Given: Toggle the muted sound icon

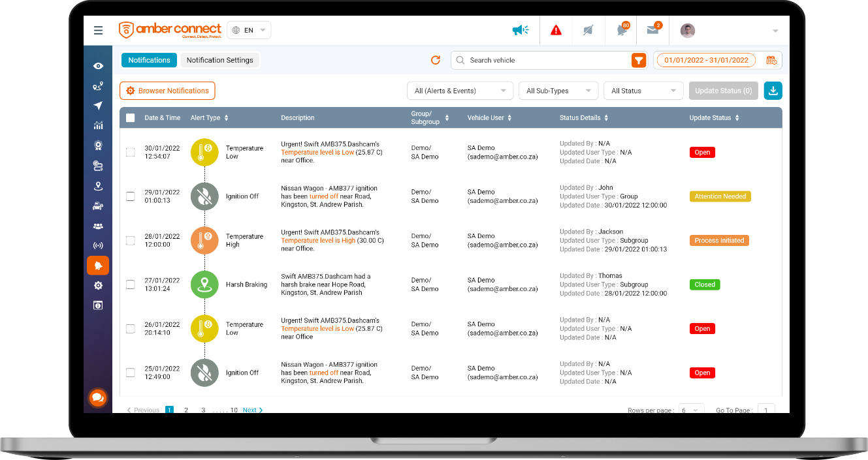Looking at the screenshot, I should (x=588, y=30).
